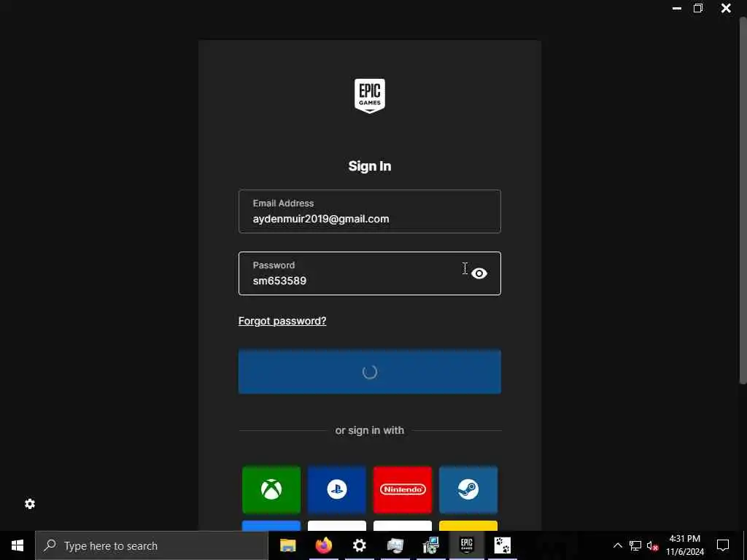Click the taskbar search box
This screenshot has width=747, height=560.
point(152,545)
